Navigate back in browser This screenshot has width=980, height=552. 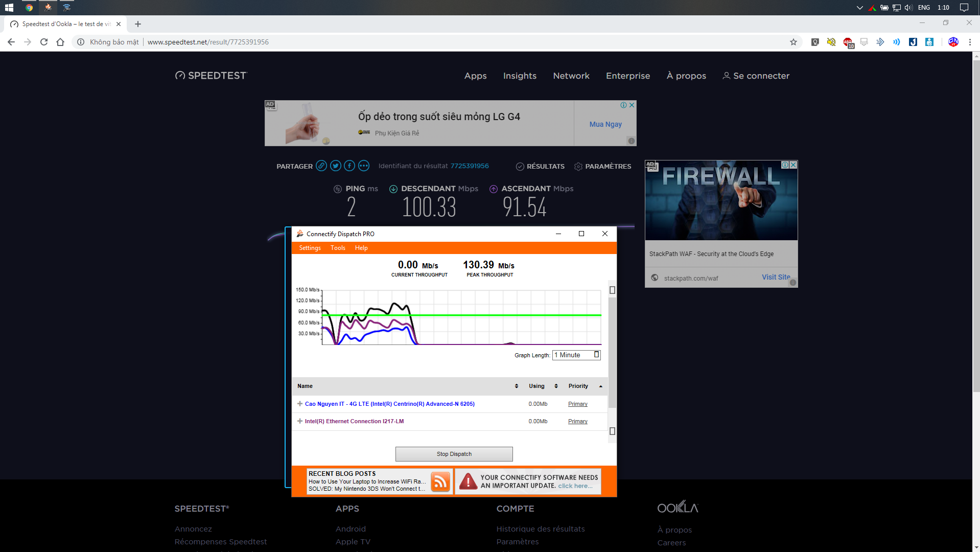click(11, 42)
